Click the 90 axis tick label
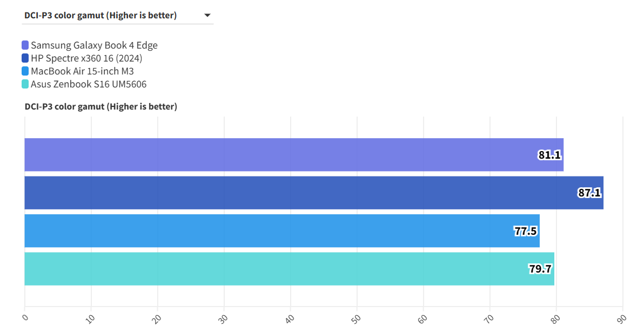 [x=621, y=317]
